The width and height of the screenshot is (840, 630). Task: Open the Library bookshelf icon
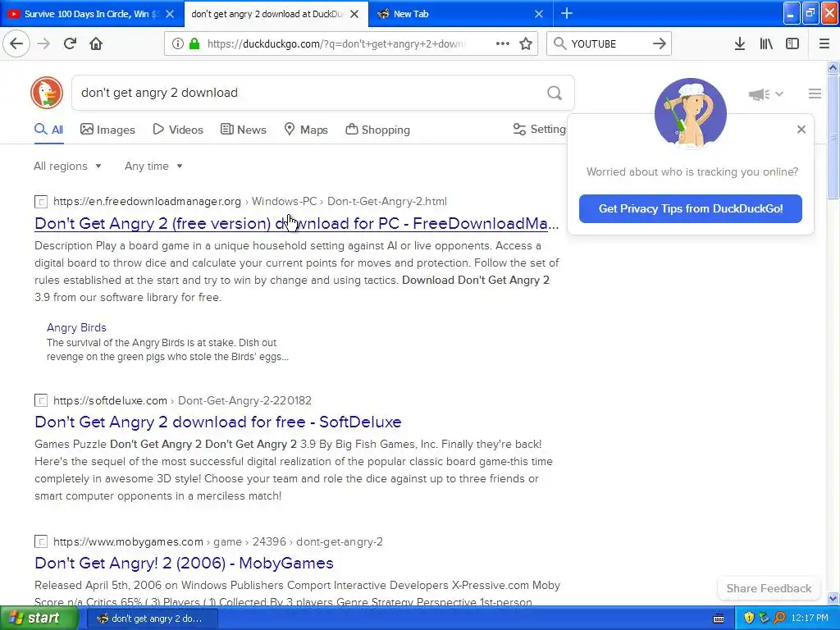[x=766, y=43]
